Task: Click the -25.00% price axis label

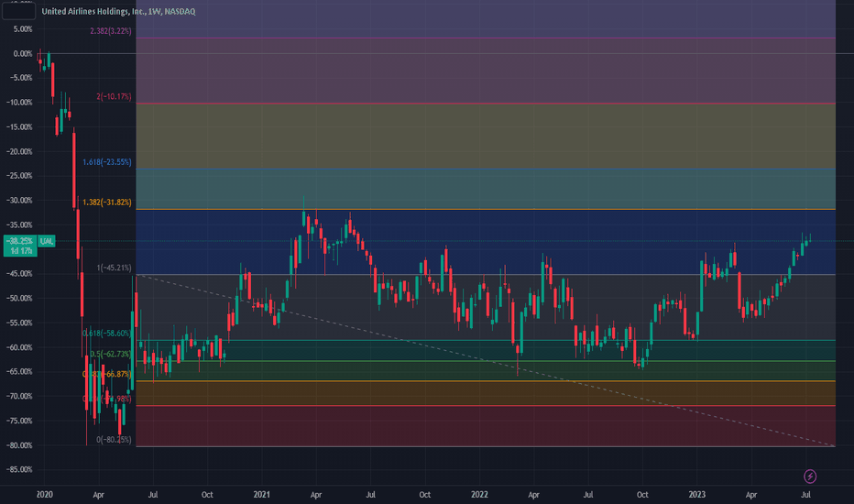Action: (x=19, y=175)
